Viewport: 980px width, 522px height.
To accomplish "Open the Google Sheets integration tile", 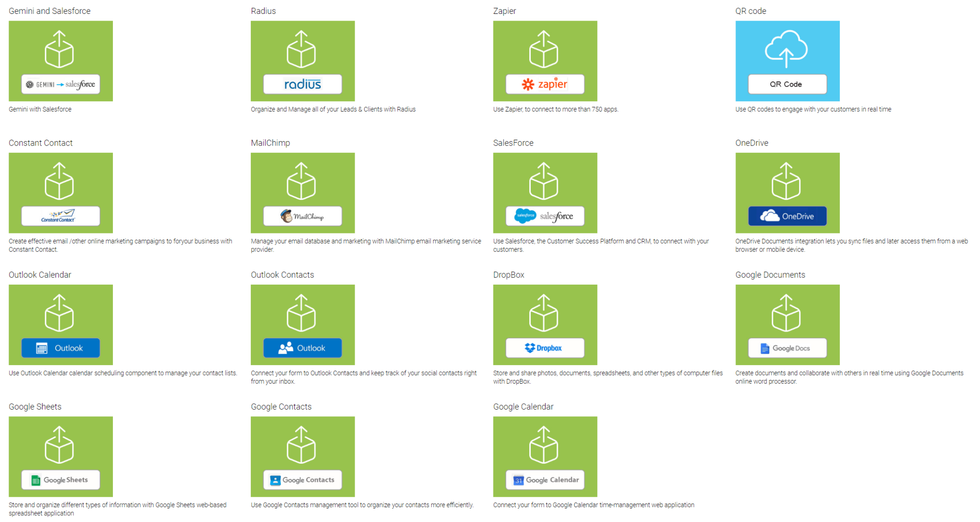I will 61,456.
